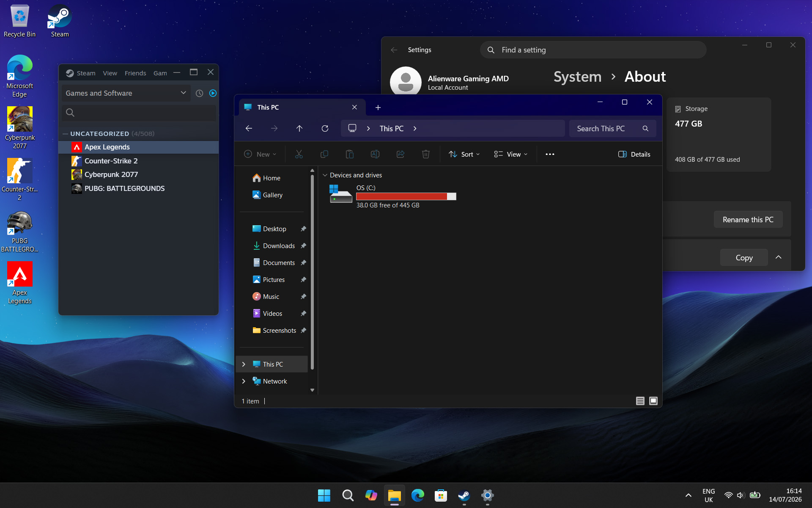Open the Recycle Bin desktop icon
Screen dimensions: 812x508
[20, 21]
